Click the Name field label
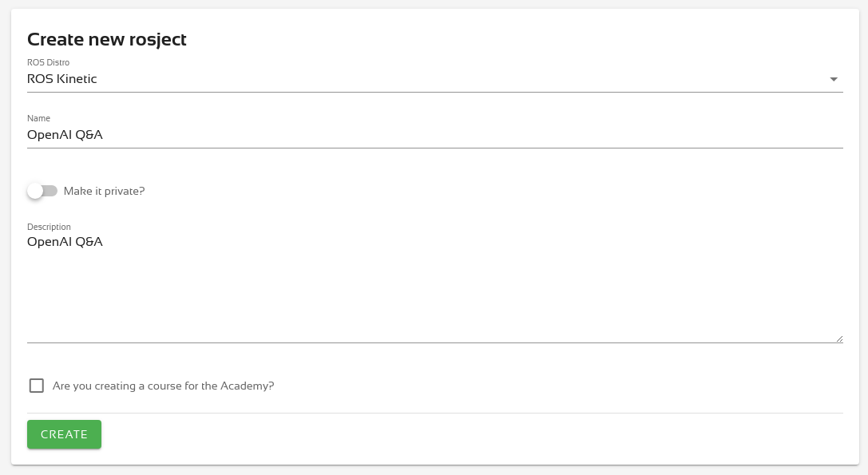The width and height of the screenshot is (868, 475). pyautogui.click(x=39, y=118)
